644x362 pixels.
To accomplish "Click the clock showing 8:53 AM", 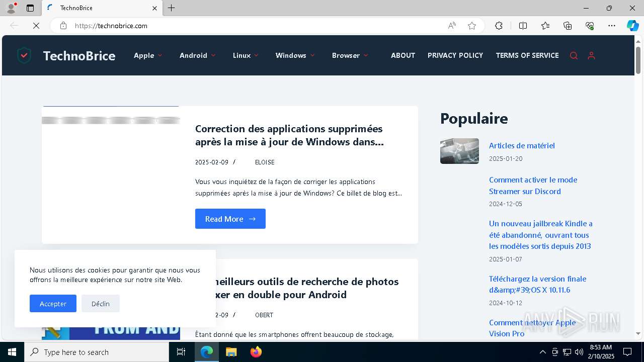I will 601,347.
